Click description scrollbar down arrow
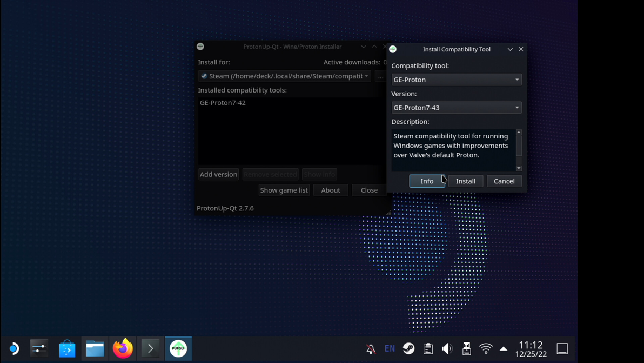Viewport: 644px width, 363px height. pyautogui.click(x=519, y=168)
